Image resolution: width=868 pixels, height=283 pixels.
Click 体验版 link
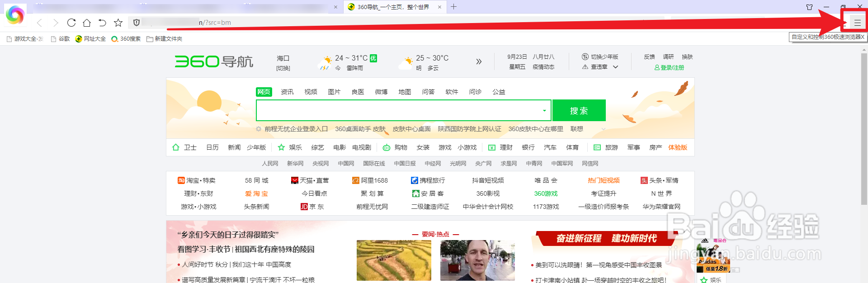pos(678,147)
